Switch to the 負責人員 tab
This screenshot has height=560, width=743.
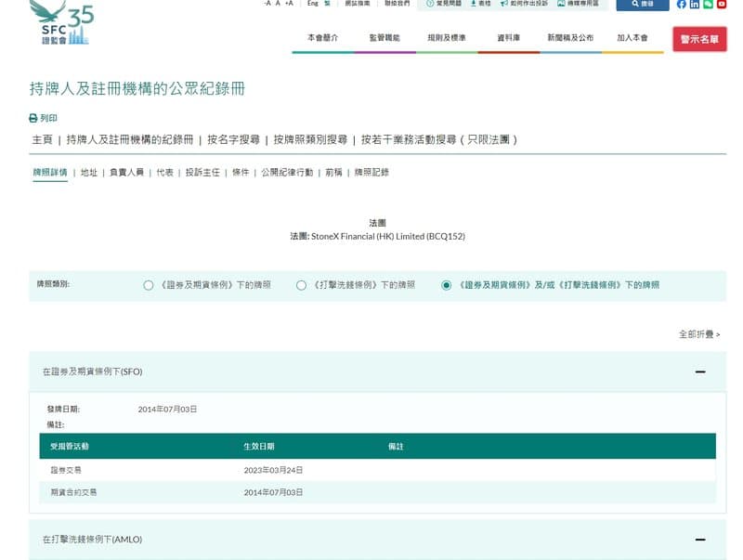pos(126,173)
